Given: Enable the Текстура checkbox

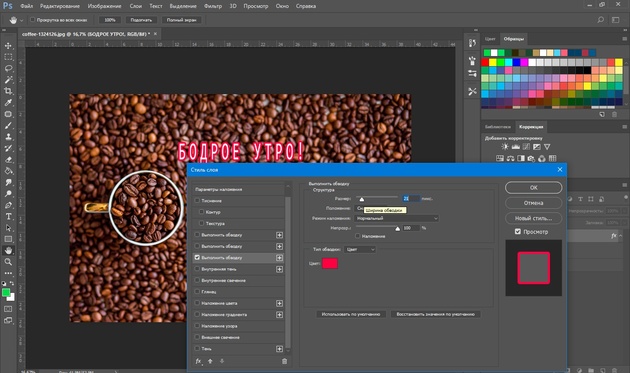Looking at the screenshot, I should [x=201, y=223].
